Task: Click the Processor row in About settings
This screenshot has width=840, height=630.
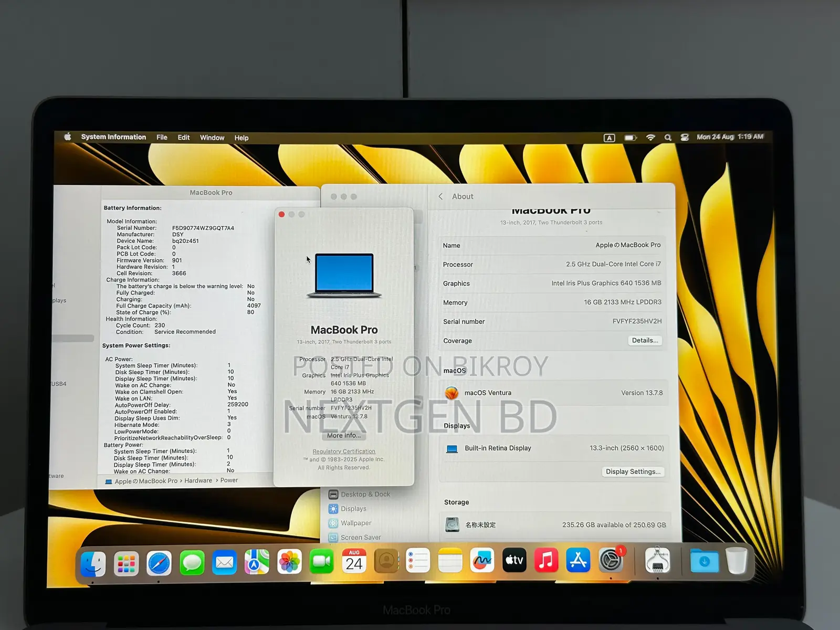Action: click(x=552, y=264)
